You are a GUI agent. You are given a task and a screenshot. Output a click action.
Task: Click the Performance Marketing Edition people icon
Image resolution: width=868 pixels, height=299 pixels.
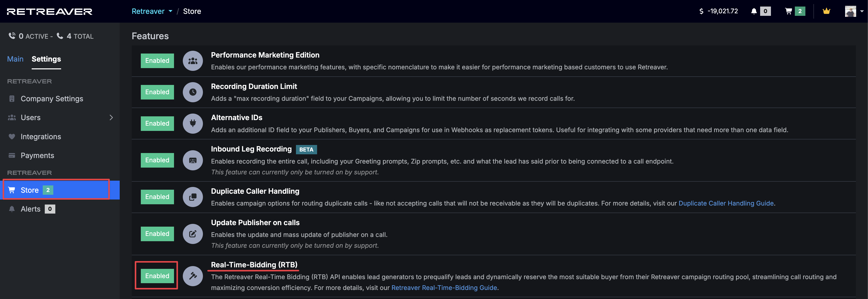pyautogui.click(x=193, y=61)
